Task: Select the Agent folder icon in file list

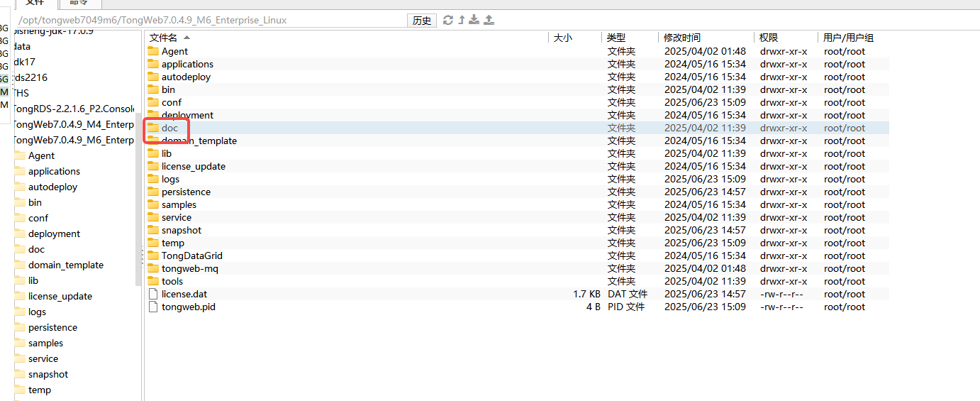Action: (x=153, y=51)
